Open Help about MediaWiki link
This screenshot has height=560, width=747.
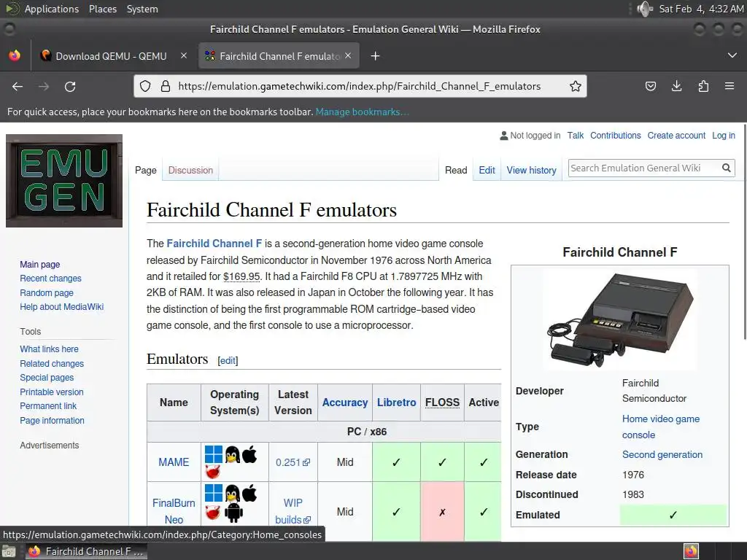61,307
